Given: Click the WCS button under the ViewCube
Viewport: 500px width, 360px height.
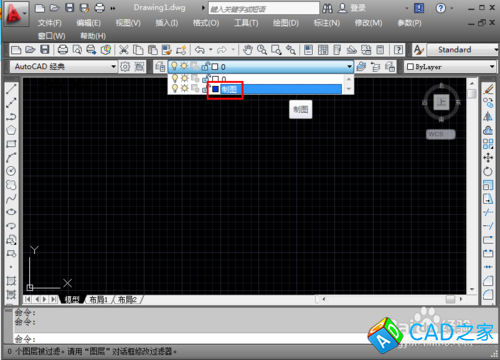Looking at the screenshot, I should click(x=440, y=134).
